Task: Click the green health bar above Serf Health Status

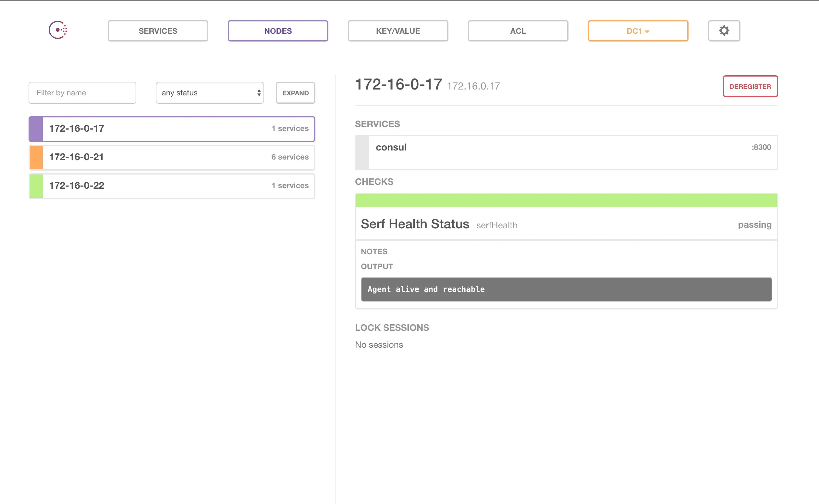Action: (x=566, y=200)
